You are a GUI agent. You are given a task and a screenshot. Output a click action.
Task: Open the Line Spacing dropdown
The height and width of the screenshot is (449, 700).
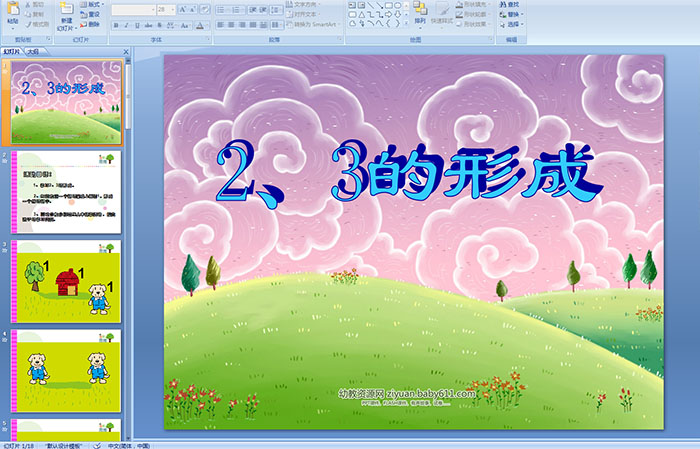[x=276, y=9]
